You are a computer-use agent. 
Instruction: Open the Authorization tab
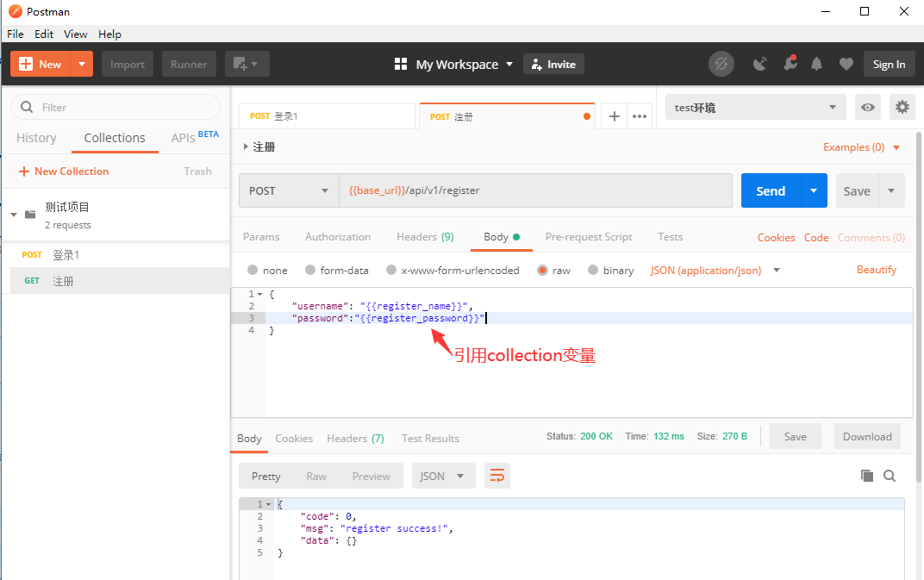coord(338,236)
